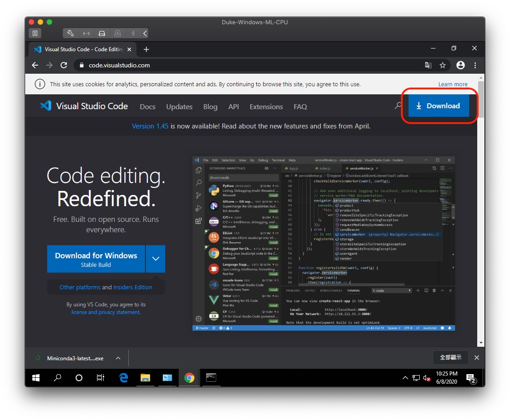Click the Bluetooth icon in the top toolbar
The image size is (510, 420).
(132, 33)
